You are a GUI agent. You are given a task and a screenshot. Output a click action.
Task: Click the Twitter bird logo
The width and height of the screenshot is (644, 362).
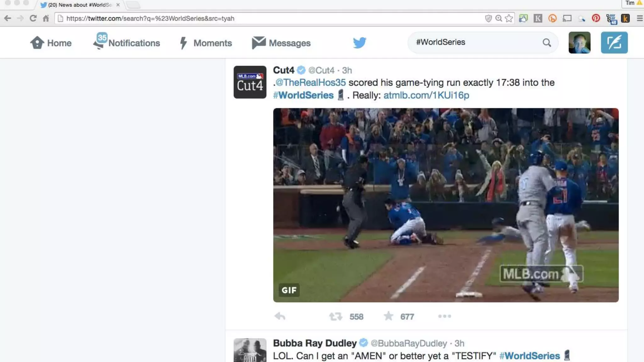pyautogui.click(x=359, y=42)
